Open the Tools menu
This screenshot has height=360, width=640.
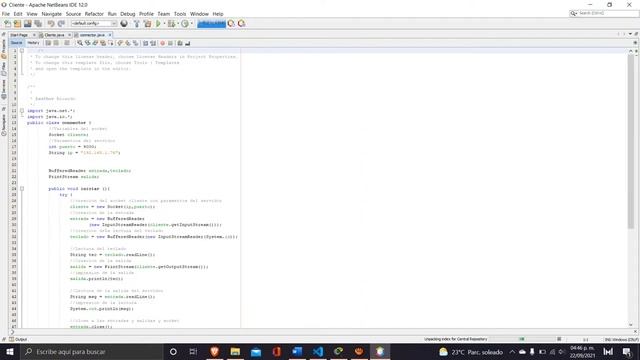coord(180,14)
